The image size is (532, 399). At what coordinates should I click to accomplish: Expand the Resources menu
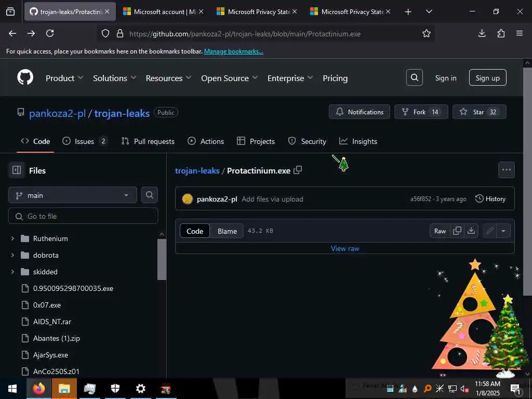(169, 78)
